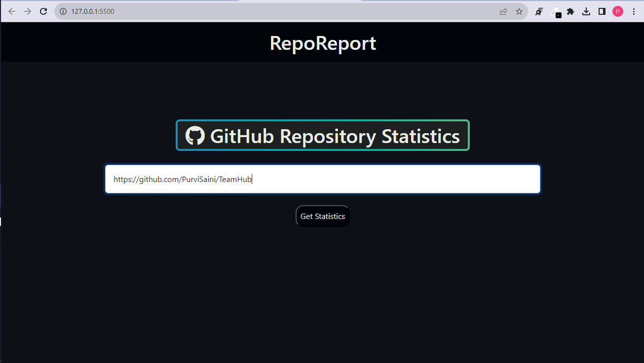644x363 pixels.
Task: Open the Chrome three-dot menu
Action: tap(634, 11)
